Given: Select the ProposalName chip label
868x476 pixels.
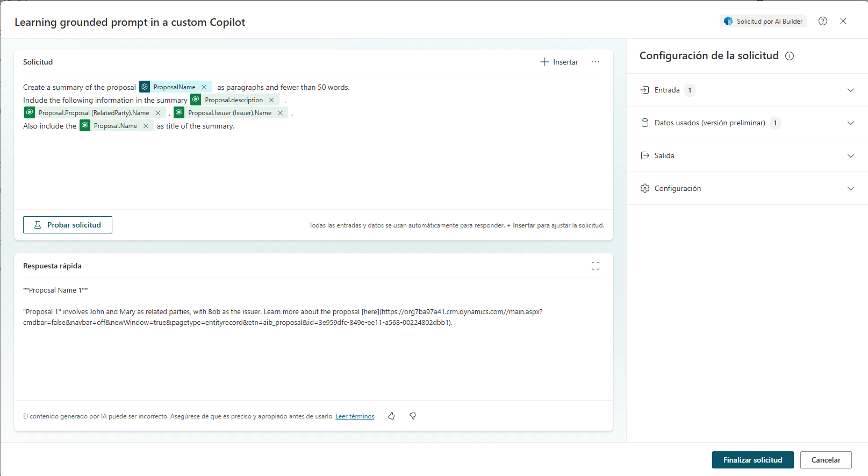Looking at the screenshot, I should click(x=175, y=87).
